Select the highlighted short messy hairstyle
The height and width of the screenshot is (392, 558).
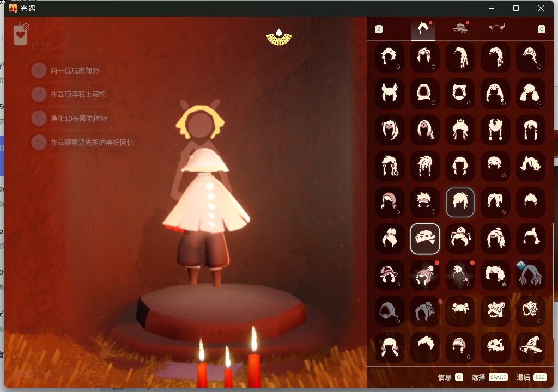tap(460, 203)
